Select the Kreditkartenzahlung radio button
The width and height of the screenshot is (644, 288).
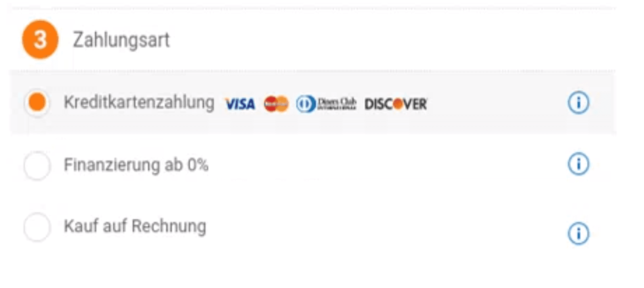37,103
